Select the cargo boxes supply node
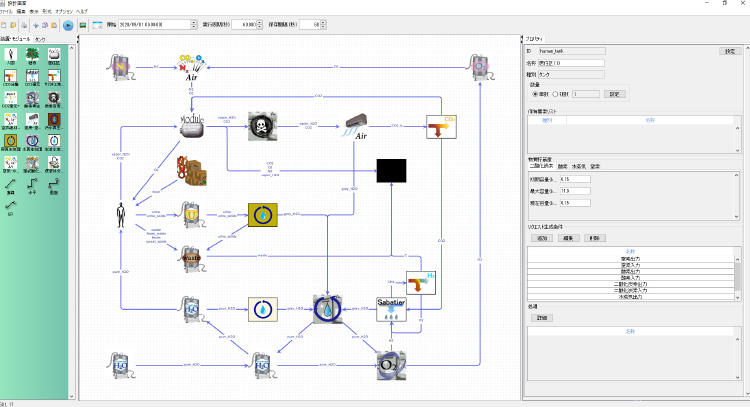Image resolution: width=750 pixels, height=407 pixels. 190,170
